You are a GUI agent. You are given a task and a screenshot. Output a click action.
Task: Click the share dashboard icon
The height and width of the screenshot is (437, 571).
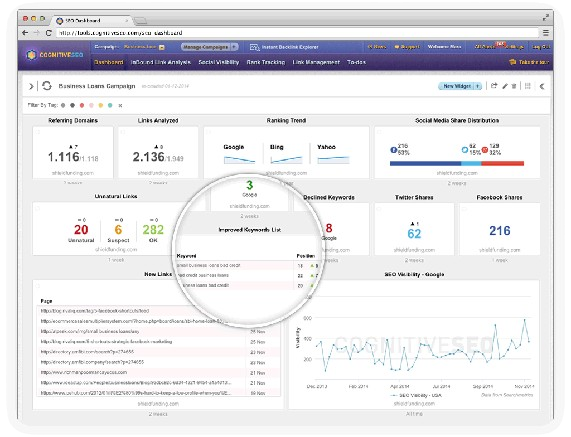(x=494, y=86)
